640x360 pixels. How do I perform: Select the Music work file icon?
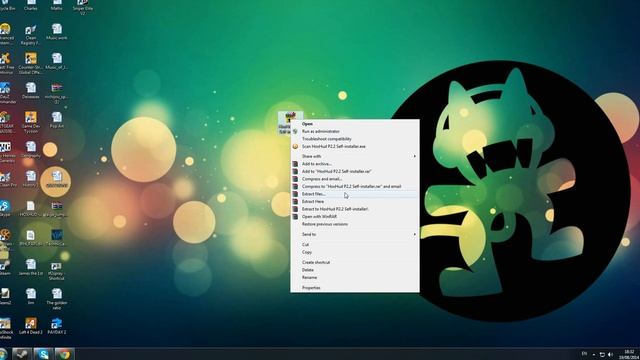(x=57, y=32)
